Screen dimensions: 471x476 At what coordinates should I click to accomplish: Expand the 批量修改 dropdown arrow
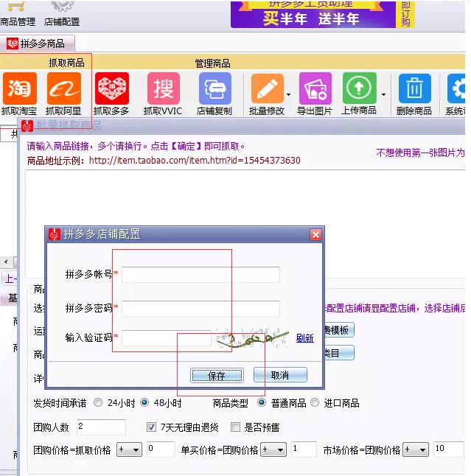(x=288, y=95)
